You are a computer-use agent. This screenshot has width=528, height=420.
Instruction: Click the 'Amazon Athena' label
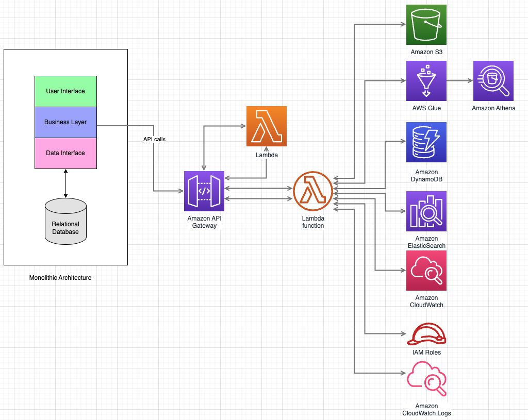(x=493, y=108)
